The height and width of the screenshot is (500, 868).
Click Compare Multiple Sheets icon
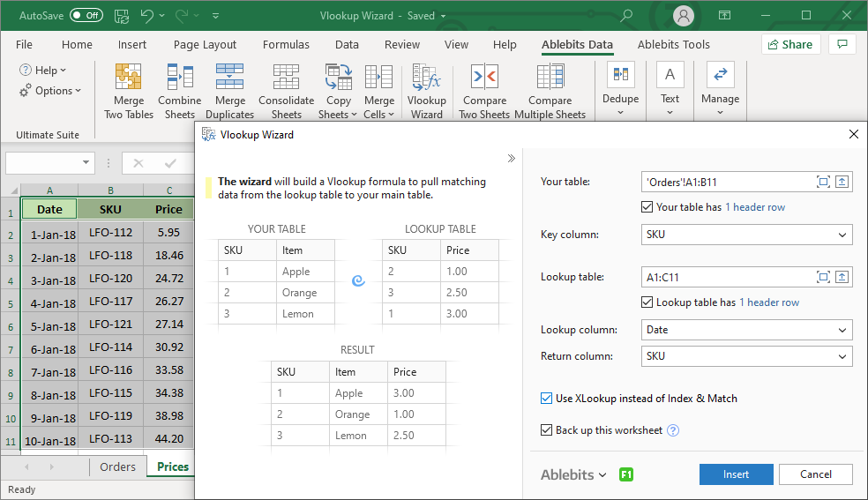tap(550, 76)
